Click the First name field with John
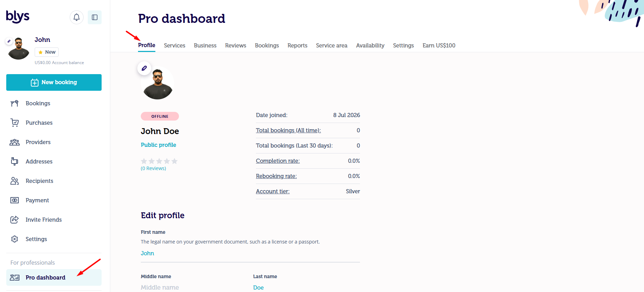This screenshot has height=292, width=644. pyautogui.click(x=250, y=254)
